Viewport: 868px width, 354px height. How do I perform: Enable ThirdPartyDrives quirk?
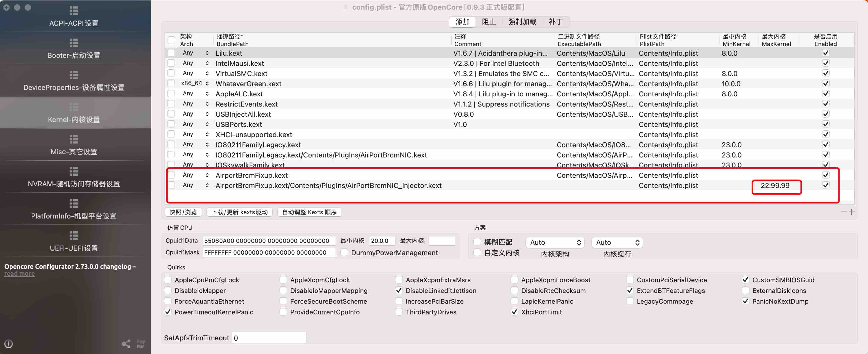(399, 312)
